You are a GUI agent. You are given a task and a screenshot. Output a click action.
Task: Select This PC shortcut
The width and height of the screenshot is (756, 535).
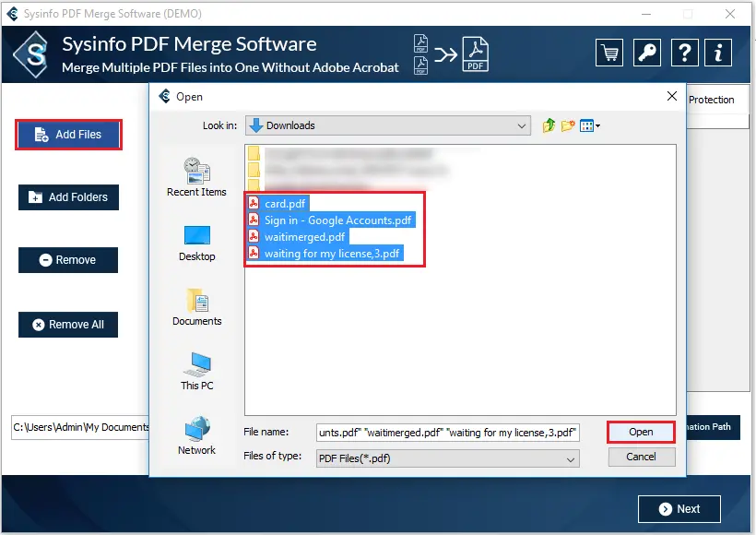pos(196,372)
